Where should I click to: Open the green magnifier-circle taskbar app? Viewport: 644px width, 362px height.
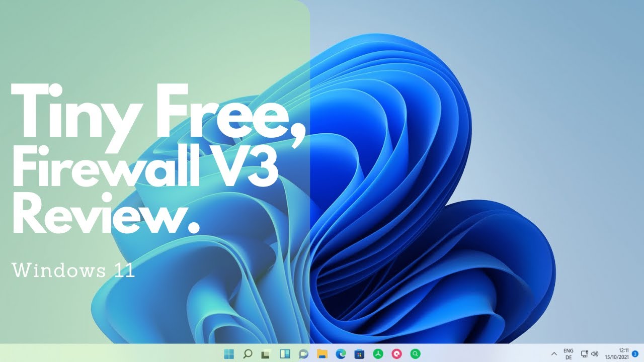(x=415, y=353)
